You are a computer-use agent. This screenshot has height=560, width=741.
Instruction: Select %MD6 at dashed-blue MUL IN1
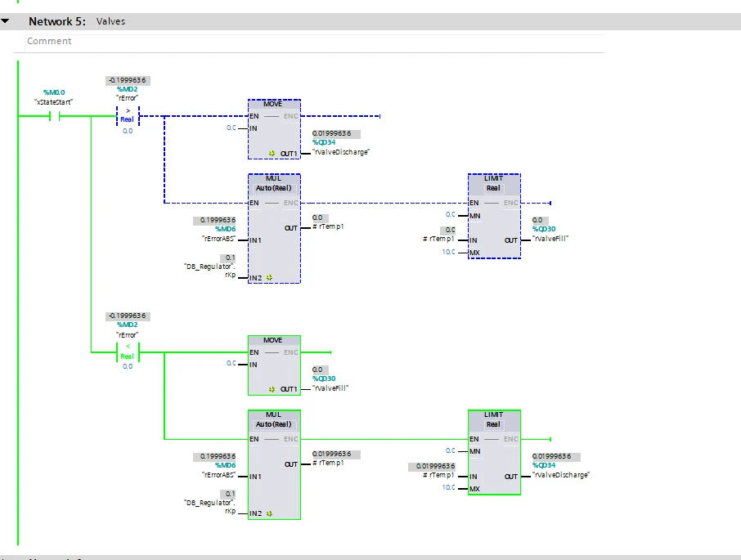pos(225,229)
